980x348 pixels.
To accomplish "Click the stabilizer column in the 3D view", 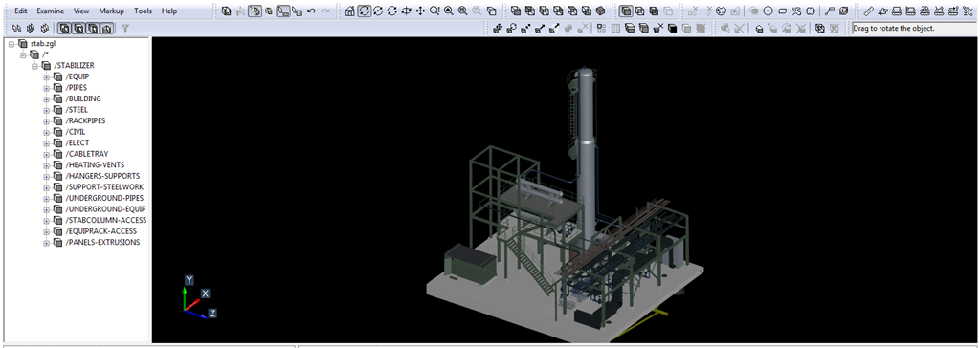I will coord(586,156).
